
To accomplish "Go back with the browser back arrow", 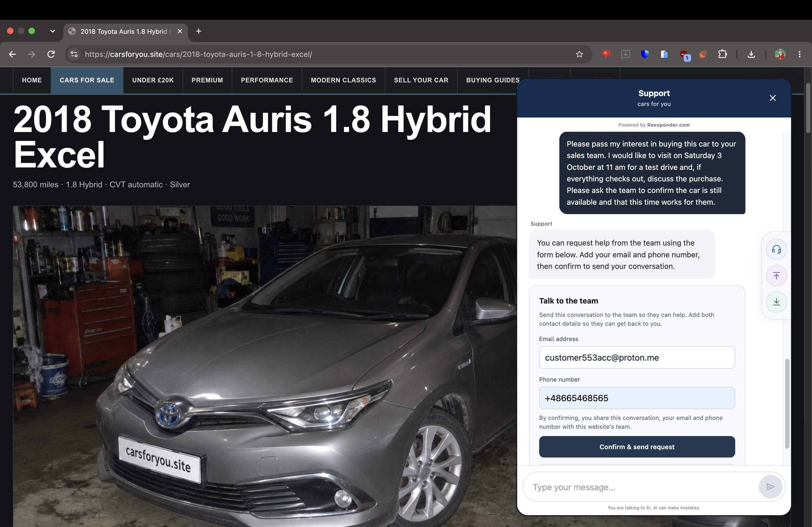I will 13,54.
